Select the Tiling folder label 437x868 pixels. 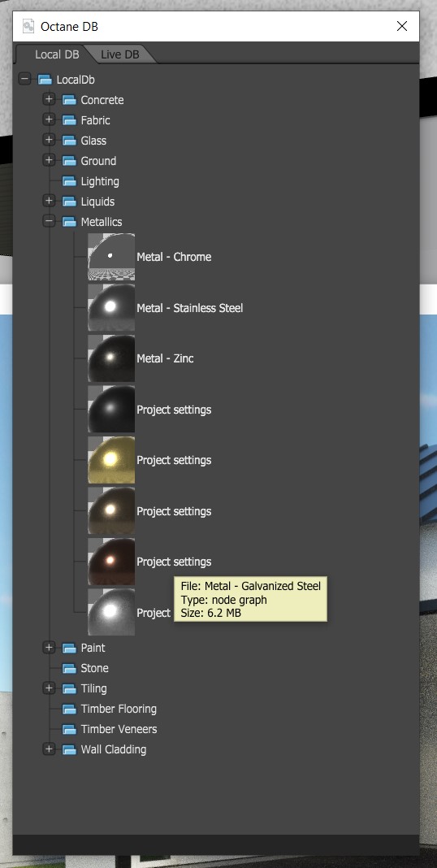pos(93,688)
